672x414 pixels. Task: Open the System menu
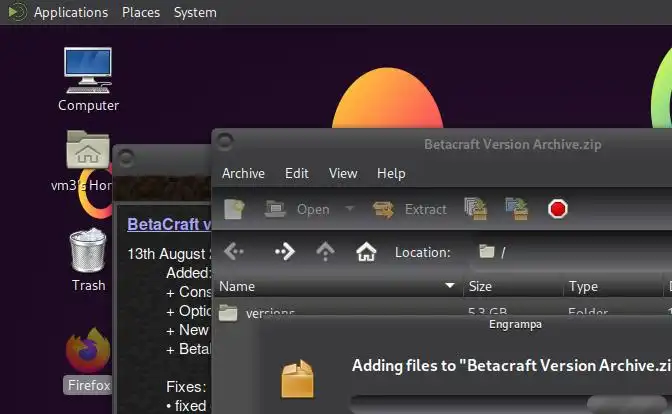click(195, 12)
